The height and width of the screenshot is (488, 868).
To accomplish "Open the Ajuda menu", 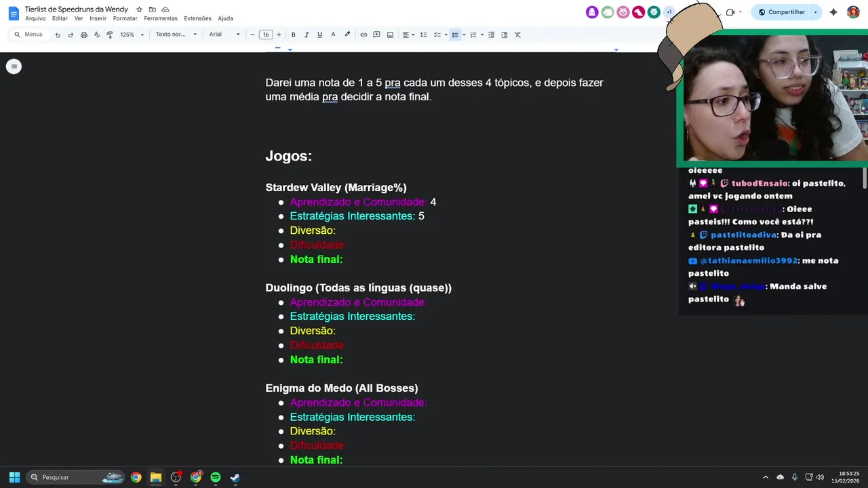I will [x=225, y=18].
